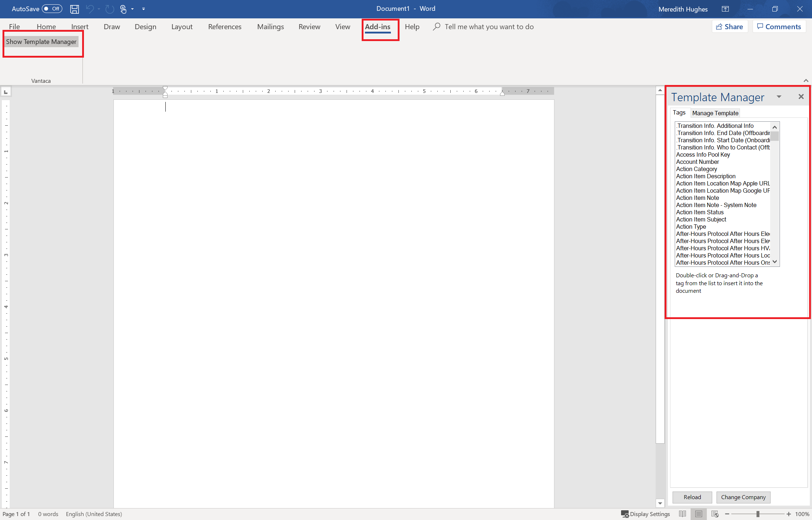The image size is (812, 520).
Task: Open Template Manager task pane options arrow
Action: [x=779, y=97]
